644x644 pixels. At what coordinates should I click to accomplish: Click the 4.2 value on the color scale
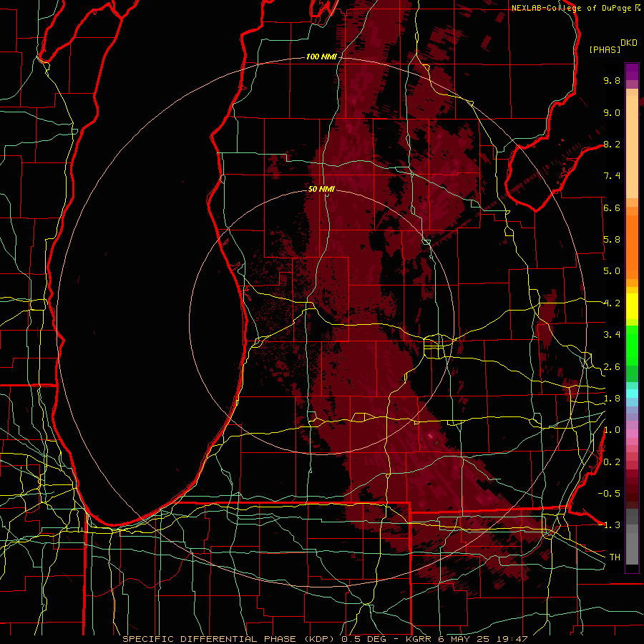click(612, 303)
